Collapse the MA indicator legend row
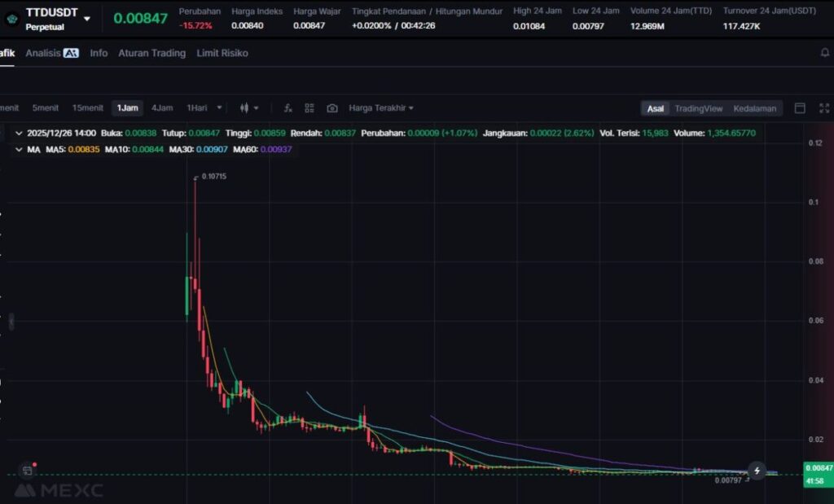 (20, 149)
